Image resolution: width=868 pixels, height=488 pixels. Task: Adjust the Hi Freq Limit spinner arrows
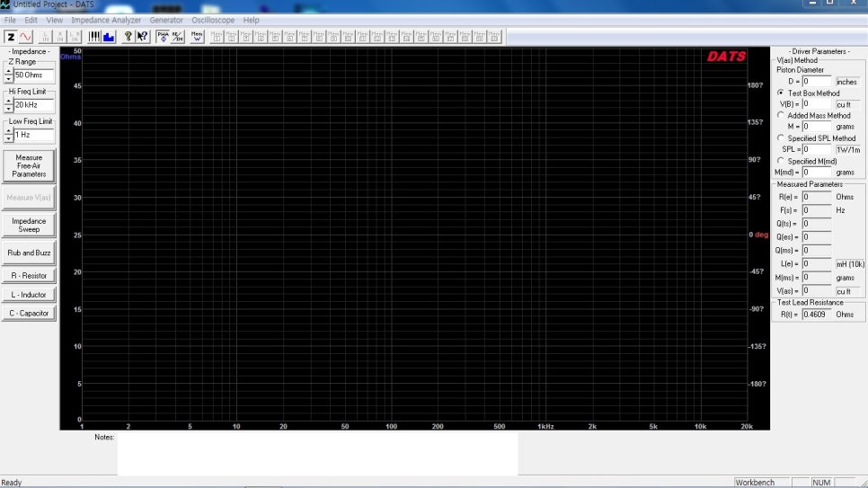tap(8, 105)
